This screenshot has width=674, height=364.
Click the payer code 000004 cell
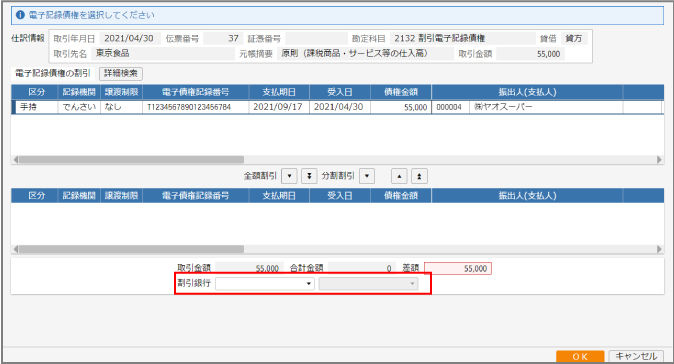point(450,107)
